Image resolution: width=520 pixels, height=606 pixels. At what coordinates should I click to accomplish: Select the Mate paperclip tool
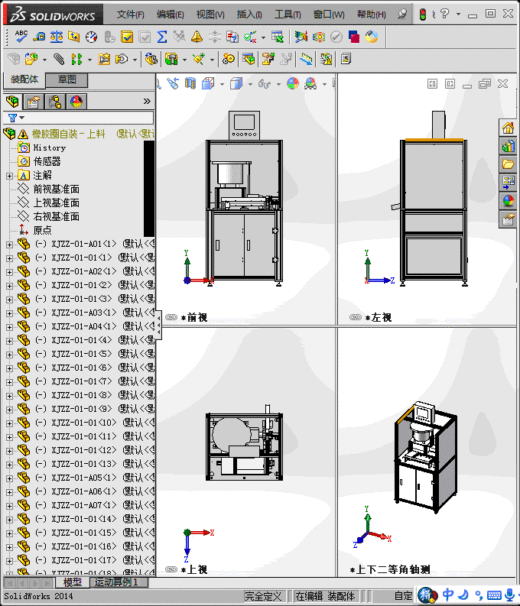click(59, 59)
